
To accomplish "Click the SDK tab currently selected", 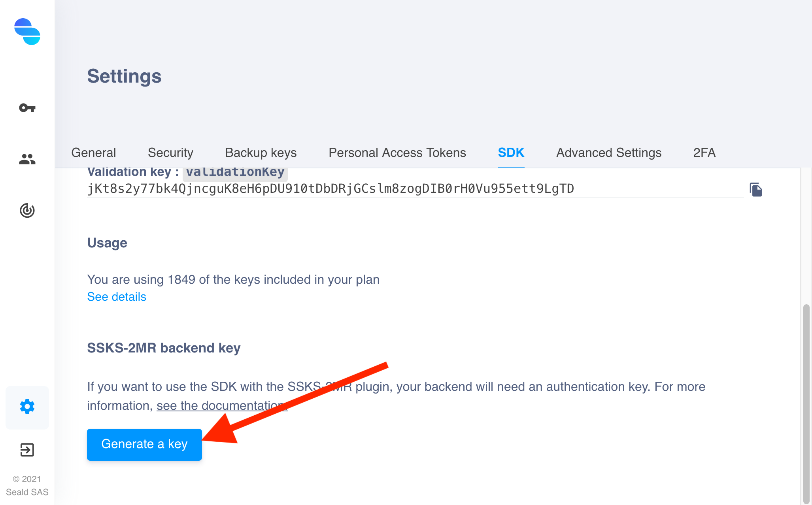I will pos(511,153).
